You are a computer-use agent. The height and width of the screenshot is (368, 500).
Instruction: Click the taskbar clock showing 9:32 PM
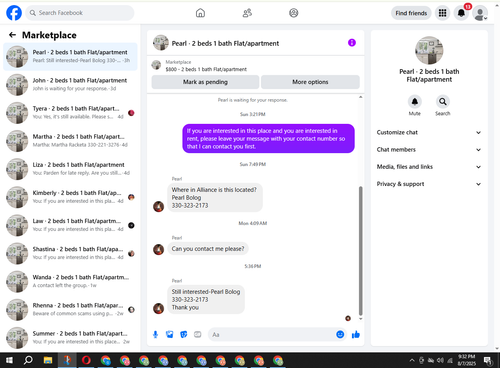(x=466, y=360)
